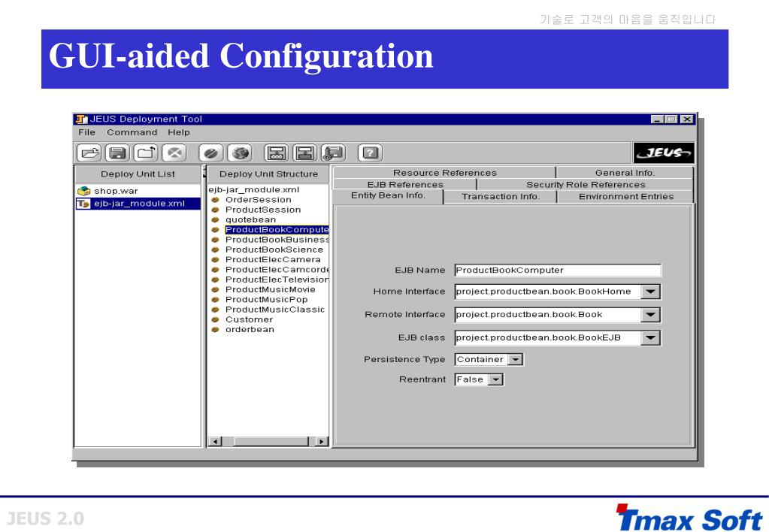Click the open folder toolbar icon
Image resolution: width=769 pixels, height=532 pixels.
(89, 153)
